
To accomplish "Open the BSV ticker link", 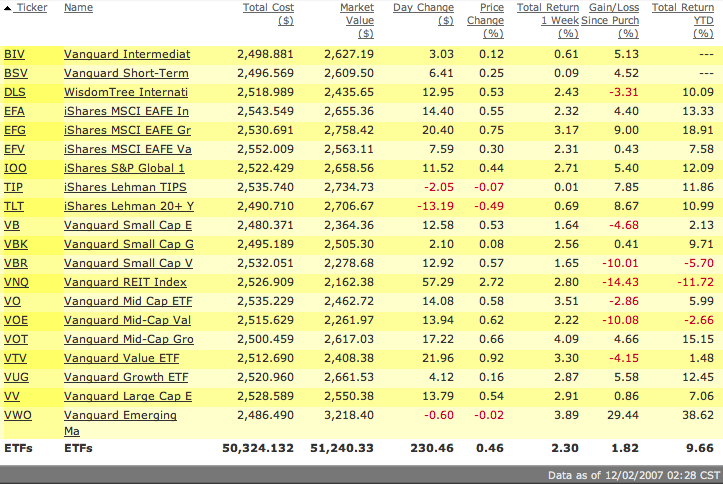I will pos(16,73).
